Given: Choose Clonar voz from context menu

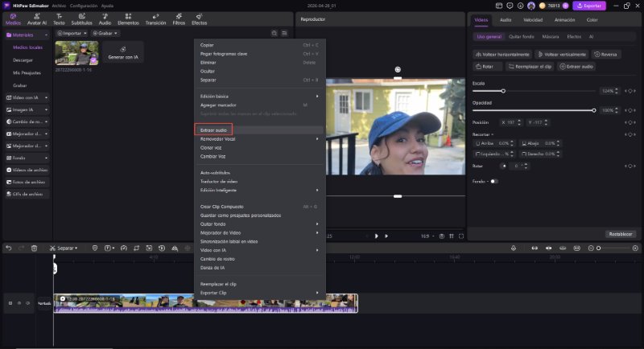Looking at the screenshot, I should pos(259,148).
